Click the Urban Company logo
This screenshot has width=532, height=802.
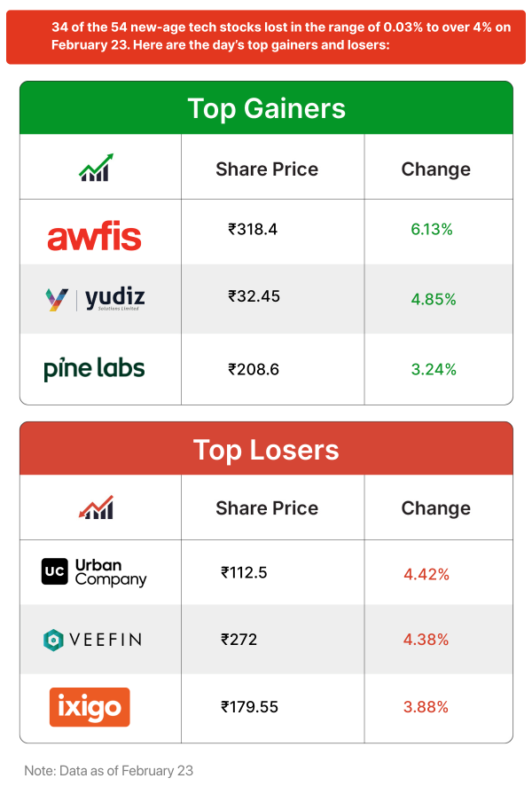[x=94, y=572]
